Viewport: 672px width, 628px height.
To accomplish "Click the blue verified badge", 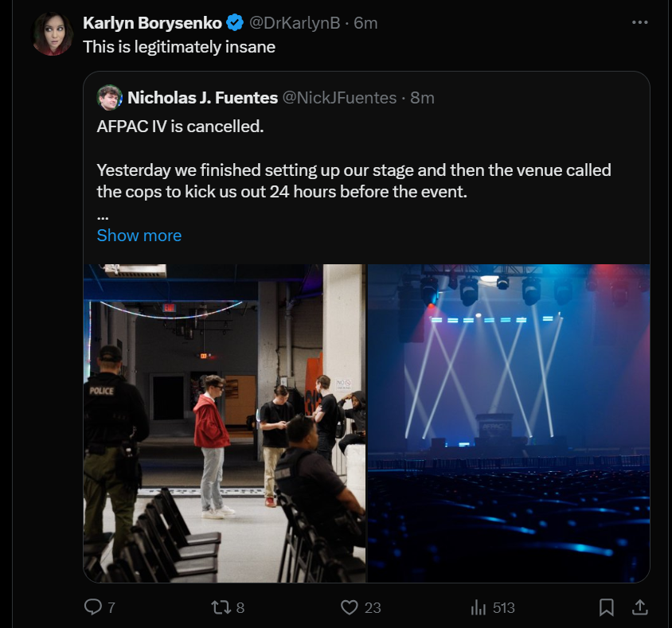I will click(x=234, y=23).
